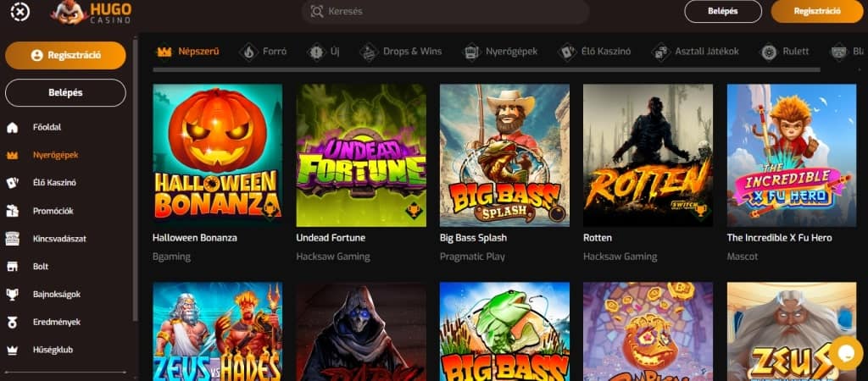Click the Undead Fortune title text
This screenshot has width=868, height=381.
coord(331,238)
